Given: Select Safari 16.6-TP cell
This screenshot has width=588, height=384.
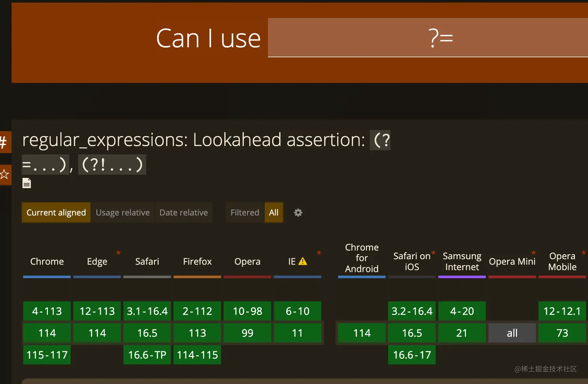Looking at the screenshot, I should [x=147, y=355].
